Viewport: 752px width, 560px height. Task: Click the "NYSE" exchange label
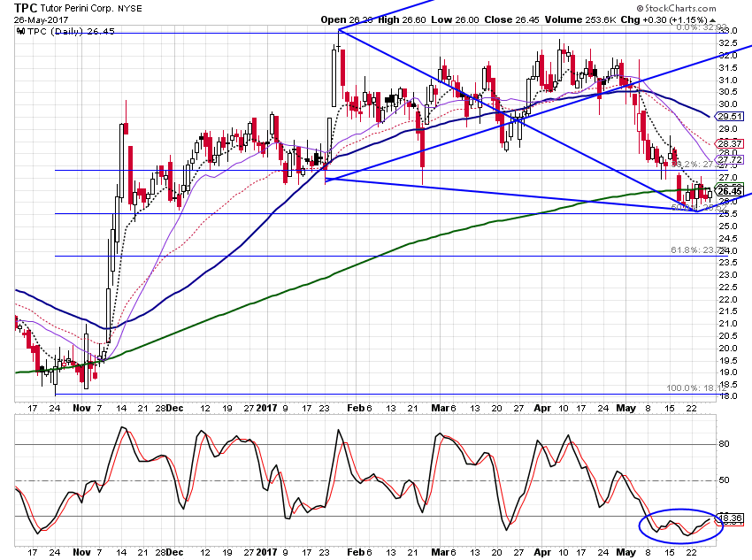(130, 9)
